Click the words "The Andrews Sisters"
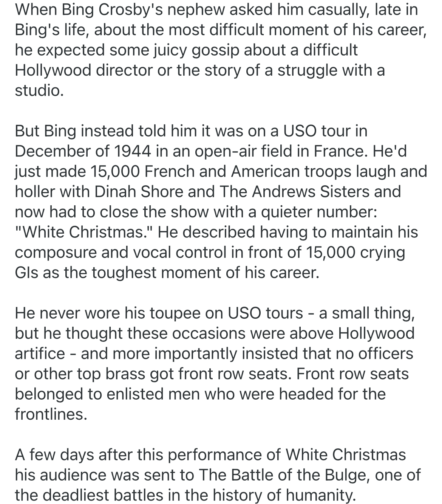 [294, 192]
